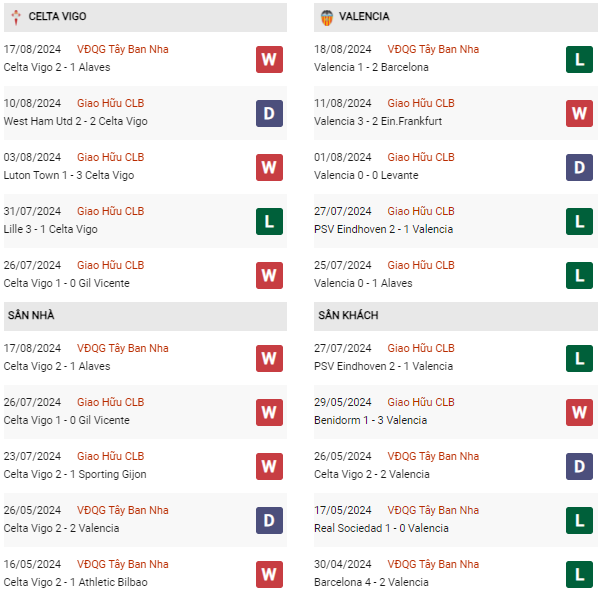Image resolution: width=600 pixels, height=594 pixels.
Task: Open VĐQG Tây Ban Nha link for Valencia-Barcelona
Action: (433, 49)
